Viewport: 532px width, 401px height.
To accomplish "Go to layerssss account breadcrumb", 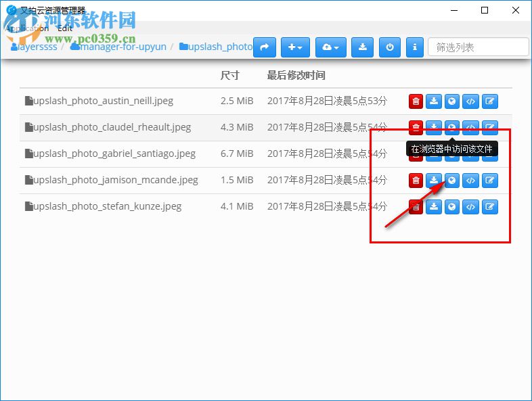I will [x=34, y=47].
